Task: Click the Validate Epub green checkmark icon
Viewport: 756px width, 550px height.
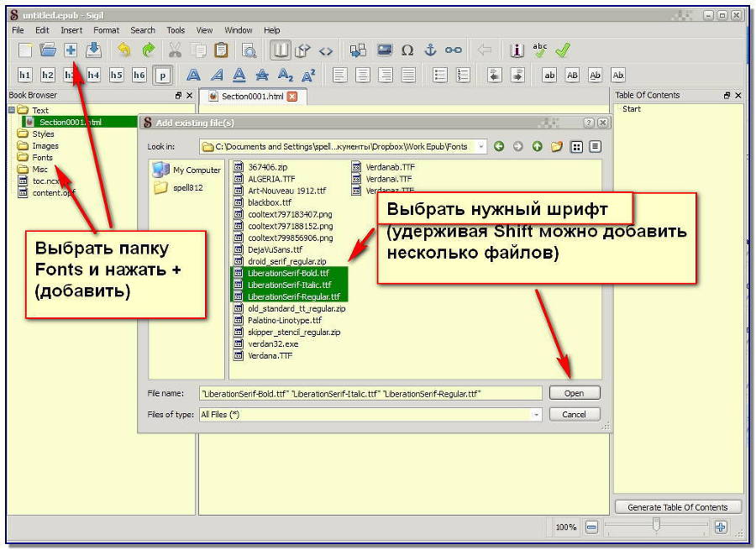Action: (563, 50)
